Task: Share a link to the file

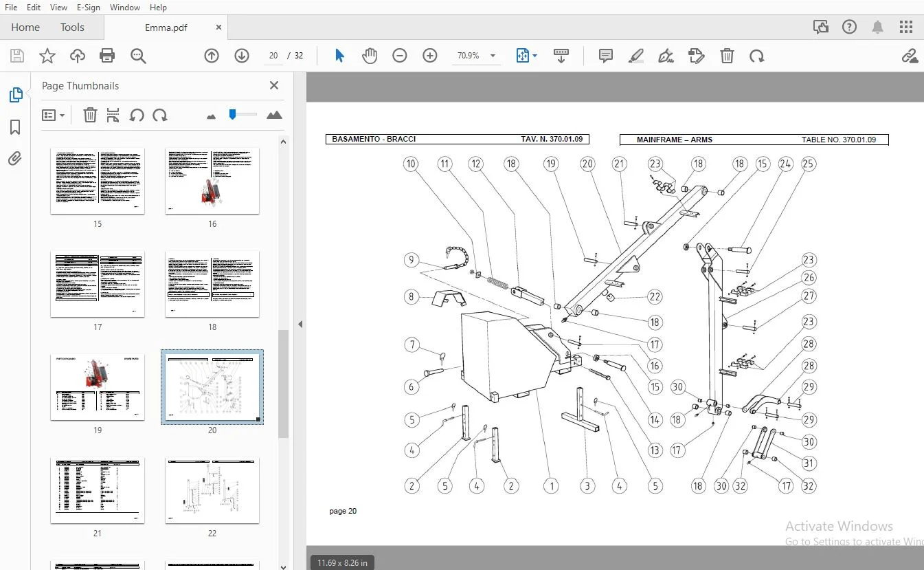Action: (910, 56)
